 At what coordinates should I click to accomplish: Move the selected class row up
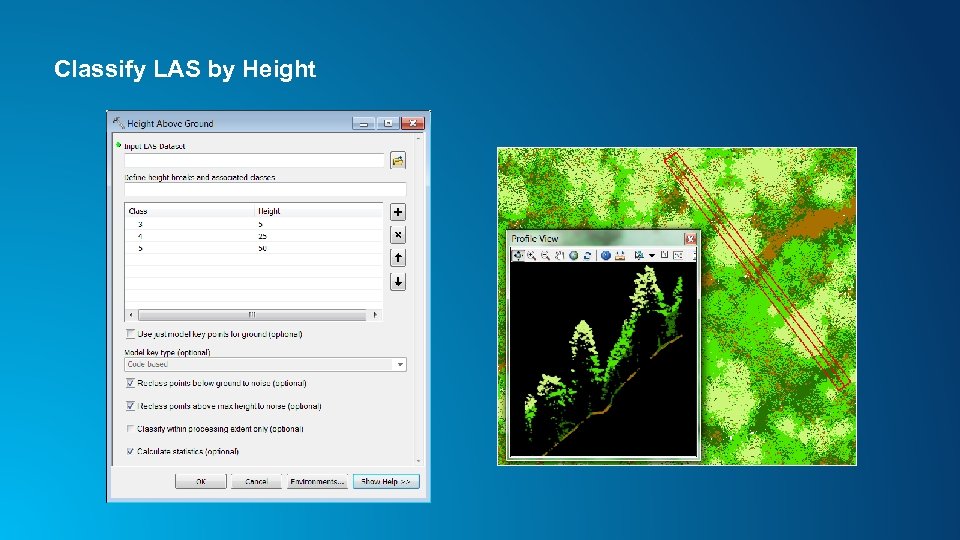(x=398, y=258)
